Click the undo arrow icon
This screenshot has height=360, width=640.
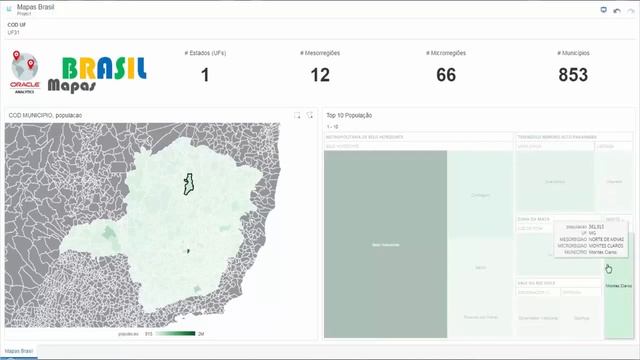pos(617,11)
